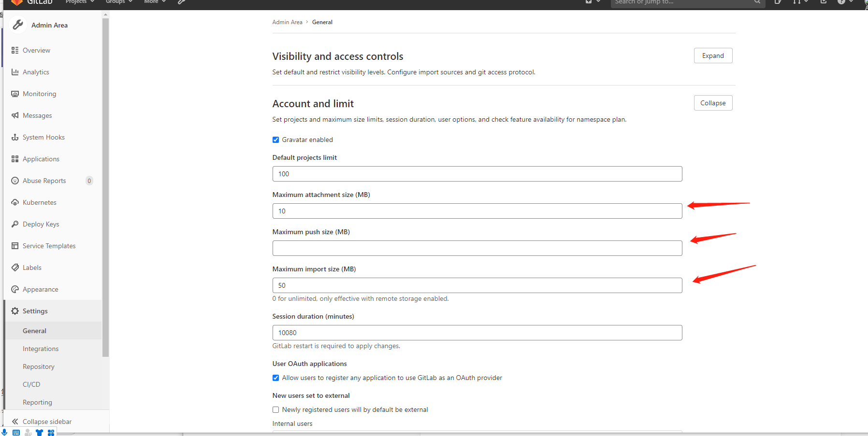Click the microphone icon in input toolbar
Image resolution: width=868 pixels, height=436 pixels.
pyautogui.click(x=4, y=432)
